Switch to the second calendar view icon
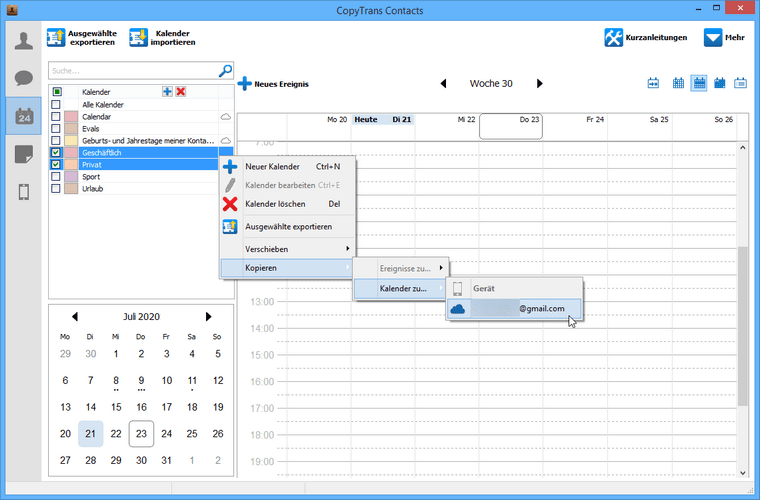This screenshot has height=500, width=760. (678, 83)
